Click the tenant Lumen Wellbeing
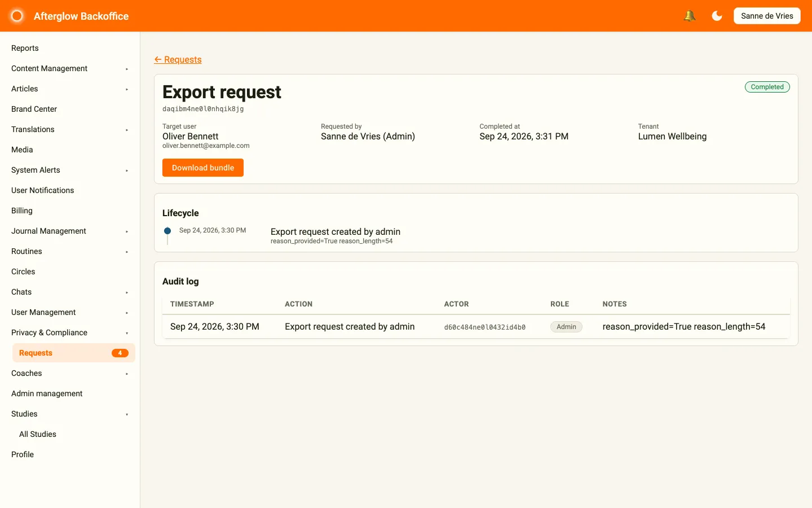 [672, 136]
